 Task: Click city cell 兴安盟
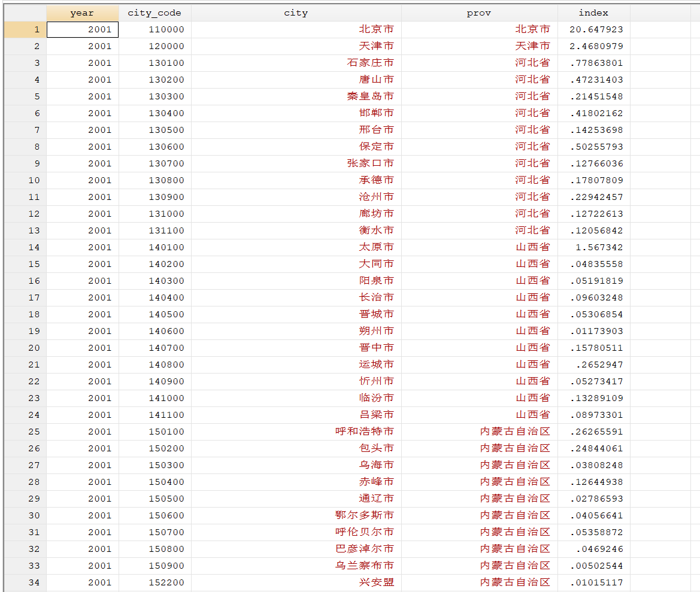[x=296, y=582]
